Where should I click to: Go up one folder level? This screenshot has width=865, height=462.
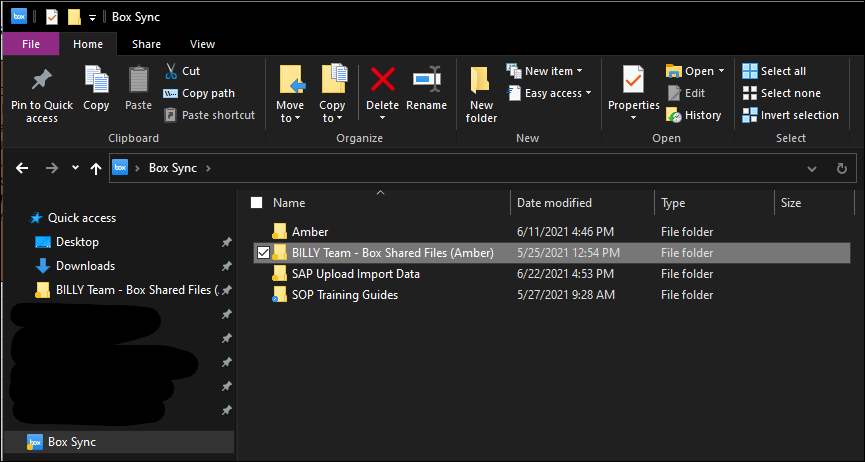click(x=96, y=168)
